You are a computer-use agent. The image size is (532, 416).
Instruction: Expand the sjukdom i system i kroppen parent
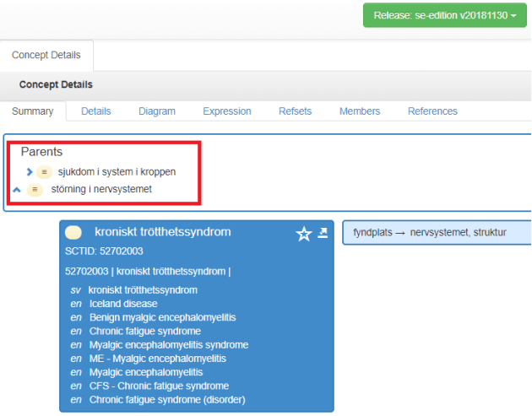(x=30, y=172)
